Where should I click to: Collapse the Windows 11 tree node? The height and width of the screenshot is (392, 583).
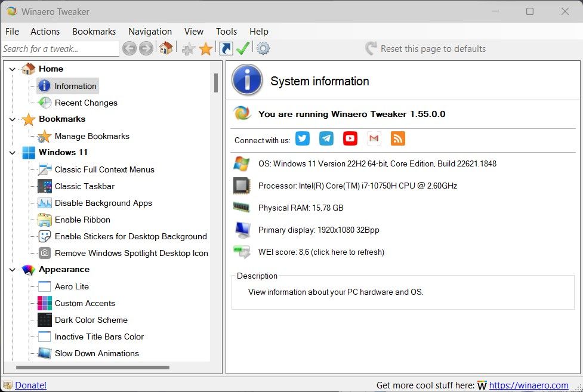pyautogui.click(x=13, y=153)
